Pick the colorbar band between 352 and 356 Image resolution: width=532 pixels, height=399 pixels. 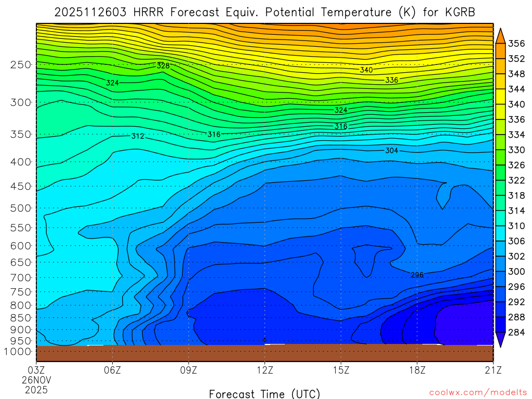pyautogui.click(x=500, y=51)
